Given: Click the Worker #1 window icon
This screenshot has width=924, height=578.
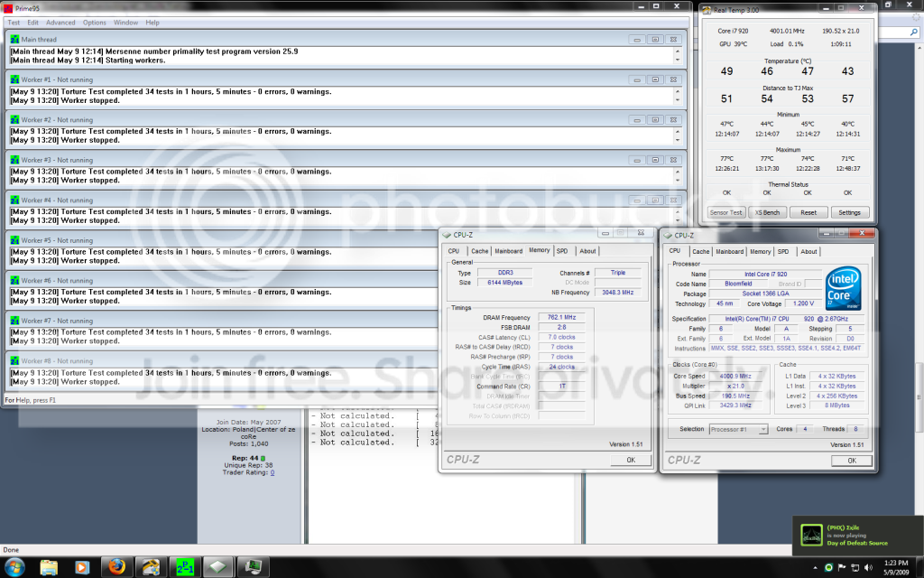Looking at the screenshot, I should (x=14, y=79).
